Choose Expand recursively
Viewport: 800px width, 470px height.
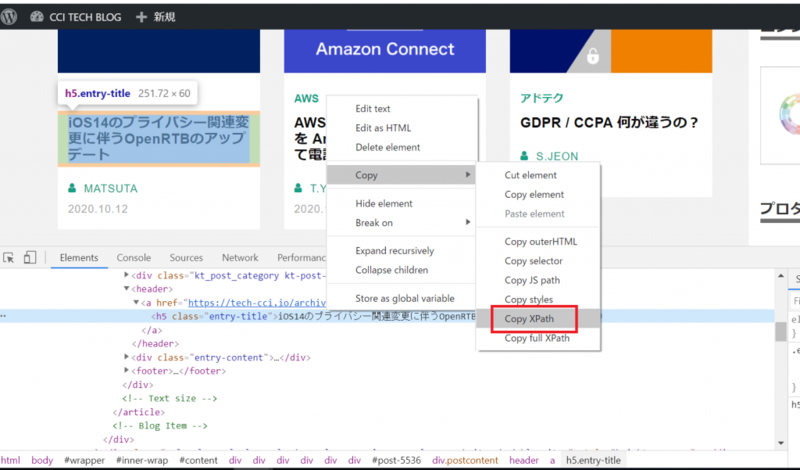click(395, 251)
